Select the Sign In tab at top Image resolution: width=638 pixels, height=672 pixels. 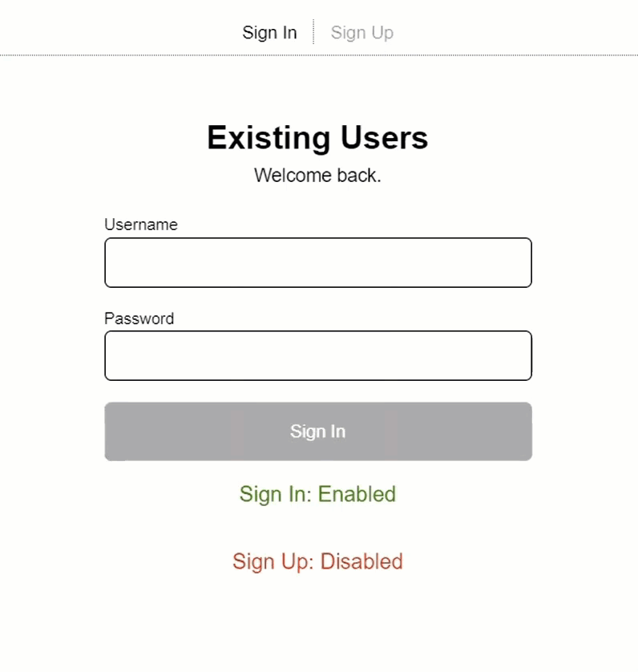(x=269, y=33)
